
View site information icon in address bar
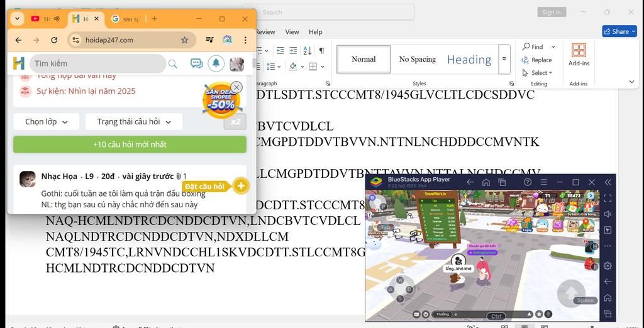[x=75, y=40]
